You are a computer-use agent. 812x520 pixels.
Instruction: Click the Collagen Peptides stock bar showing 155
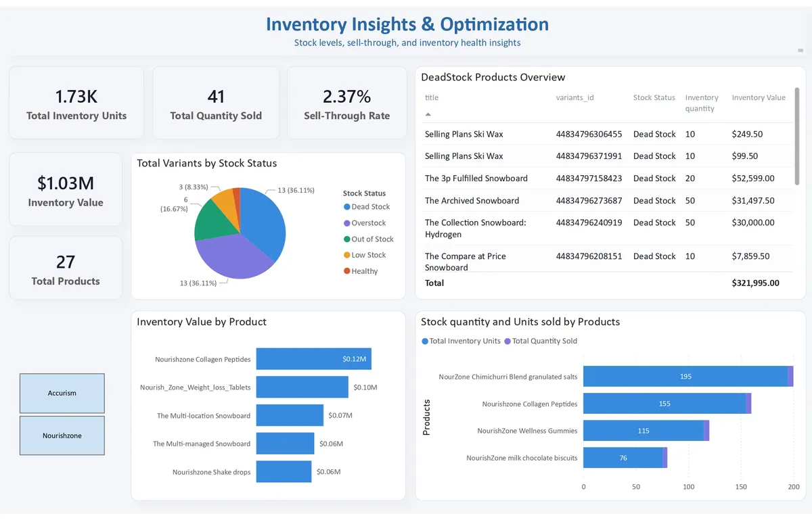[664, 404]
